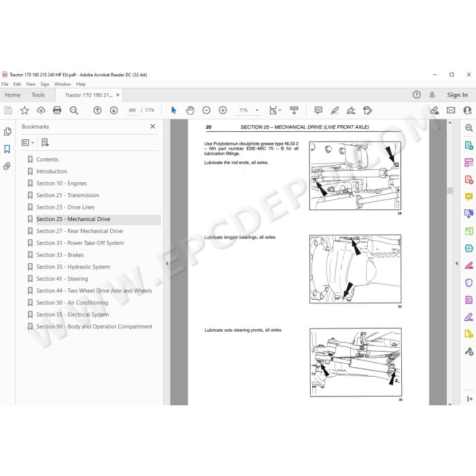Viewport: 476px width, 476px height.
Task: Click the stamp tool icon
Action: coord(367,110)
